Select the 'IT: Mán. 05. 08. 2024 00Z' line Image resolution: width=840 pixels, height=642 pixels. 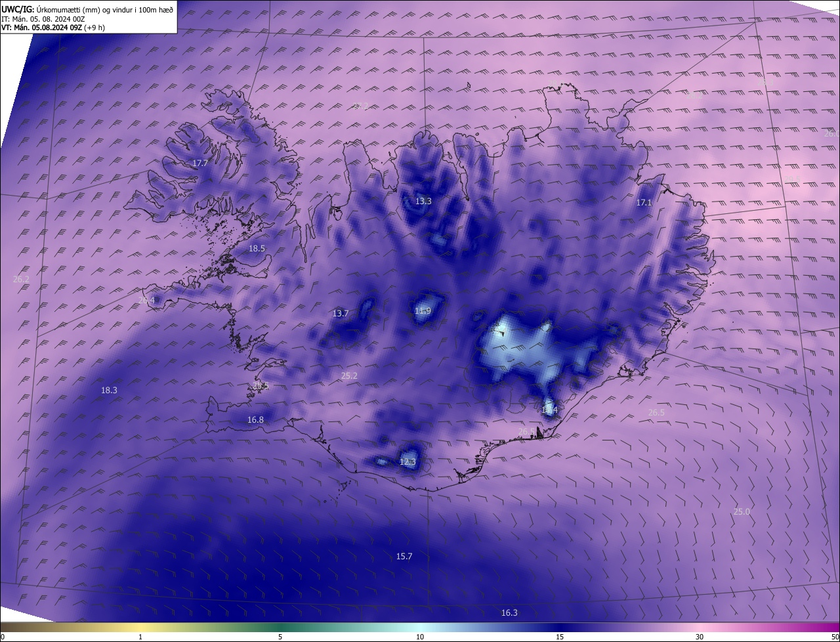point(43,19)
